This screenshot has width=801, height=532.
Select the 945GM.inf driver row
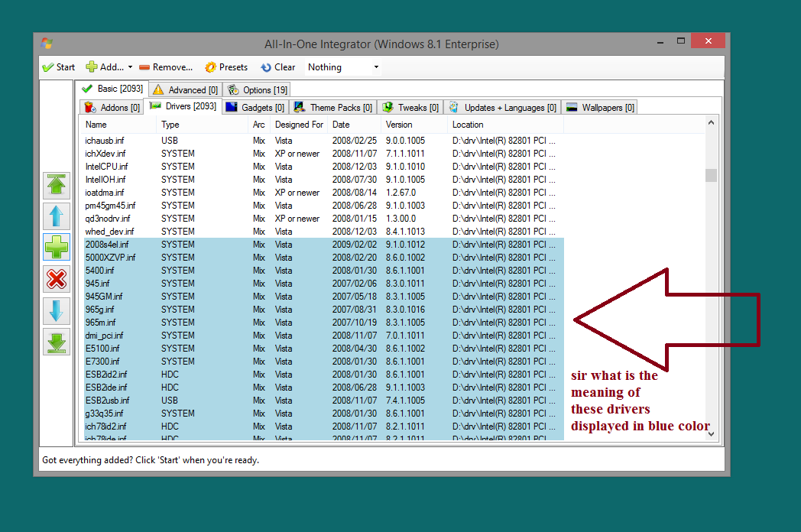[x=324, y=297]
